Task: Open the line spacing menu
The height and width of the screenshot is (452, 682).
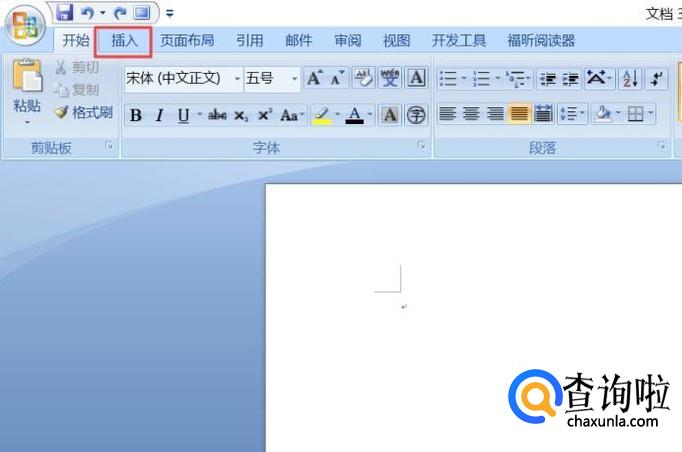Action: 572,114
